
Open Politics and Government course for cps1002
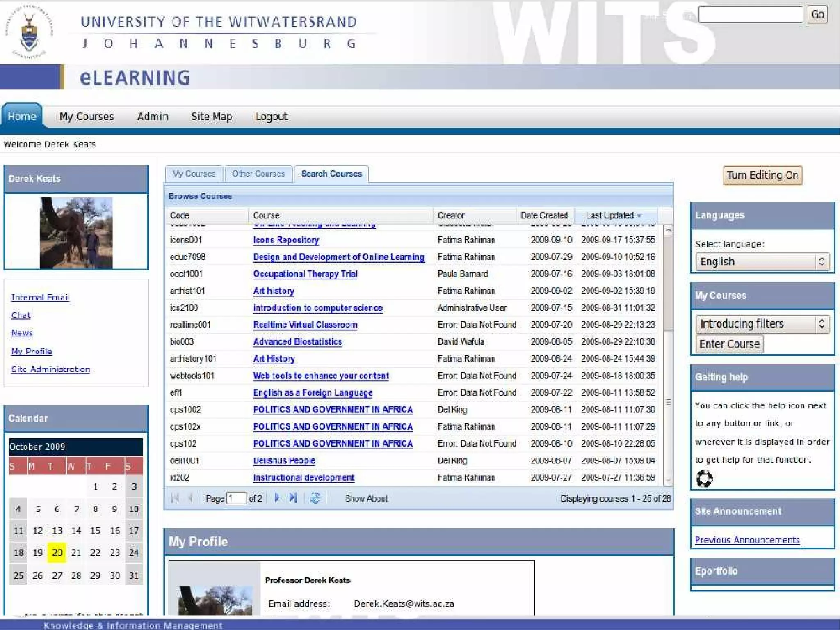click(333, 410)
